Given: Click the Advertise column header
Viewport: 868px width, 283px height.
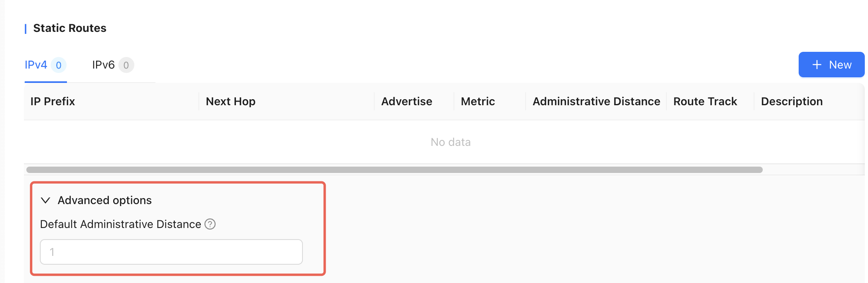Looking at the screenshot, I should pos(407,101).
